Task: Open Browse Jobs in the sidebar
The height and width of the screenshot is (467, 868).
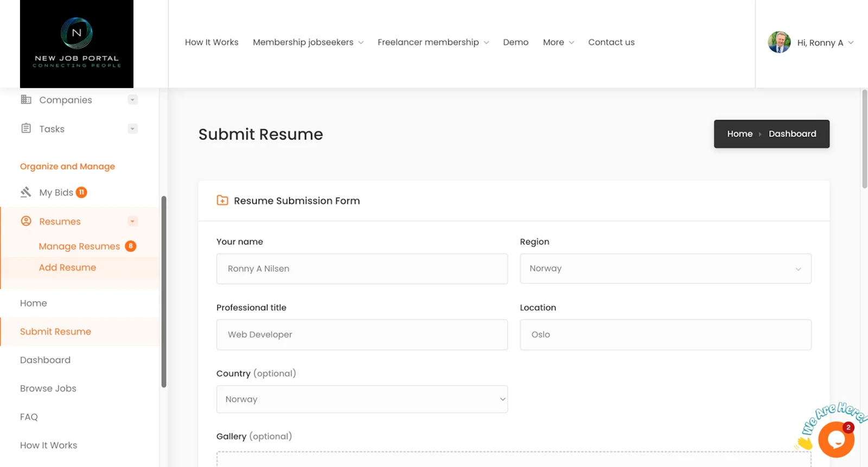Action: pyautogui.click(x=48, y=388)
